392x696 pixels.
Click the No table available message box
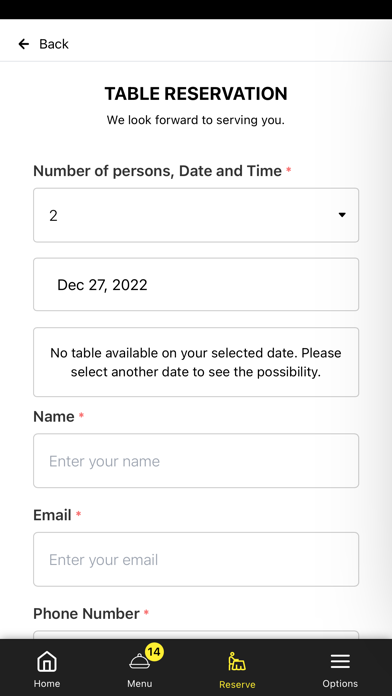(x=196, y=362)
